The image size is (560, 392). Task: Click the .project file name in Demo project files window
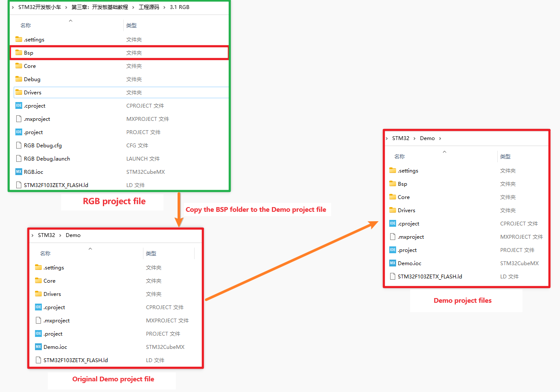tap(407, 250)
